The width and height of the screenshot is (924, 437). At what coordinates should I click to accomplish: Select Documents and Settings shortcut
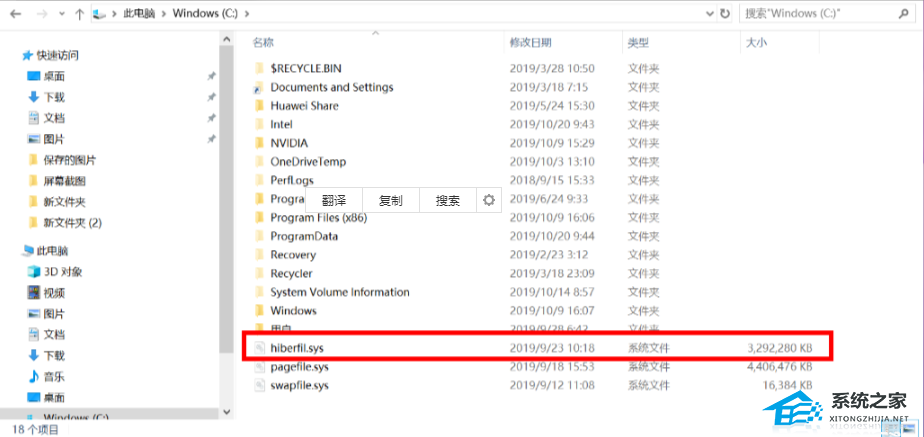332,87
